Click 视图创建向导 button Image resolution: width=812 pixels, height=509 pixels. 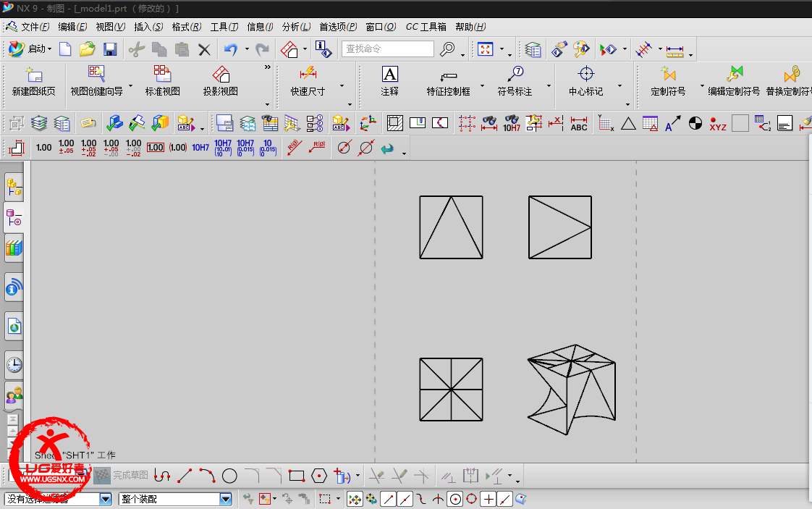point(97,81)
